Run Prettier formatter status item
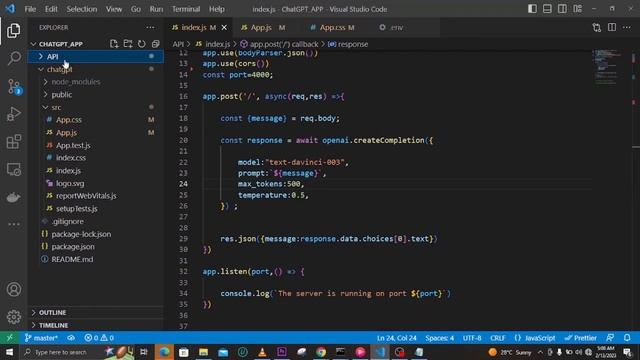640x360 pixels. (x=581, y=338)
